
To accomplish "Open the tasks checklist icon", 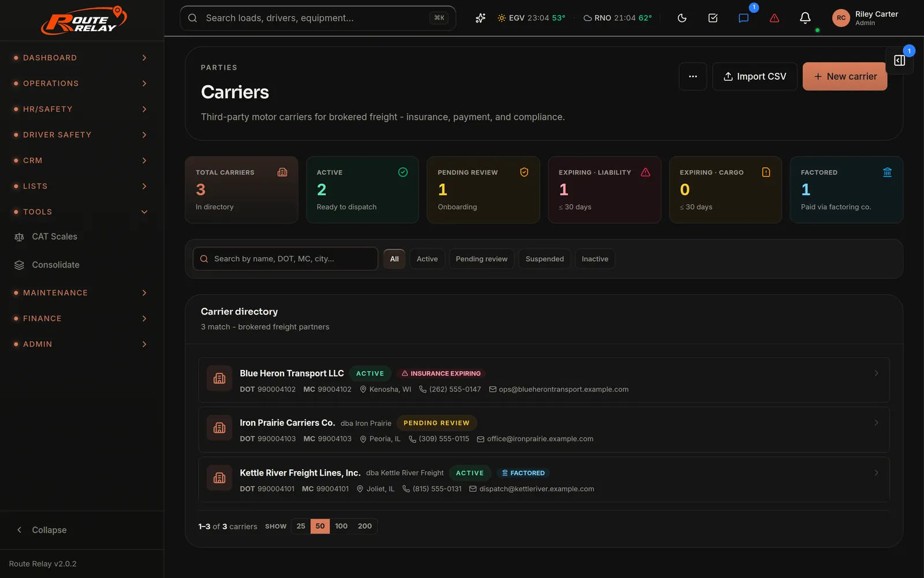I will coord(713,18).
